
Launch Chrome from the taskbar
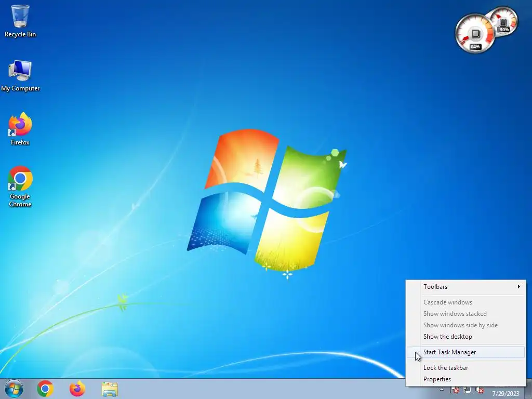coord(45,389)
